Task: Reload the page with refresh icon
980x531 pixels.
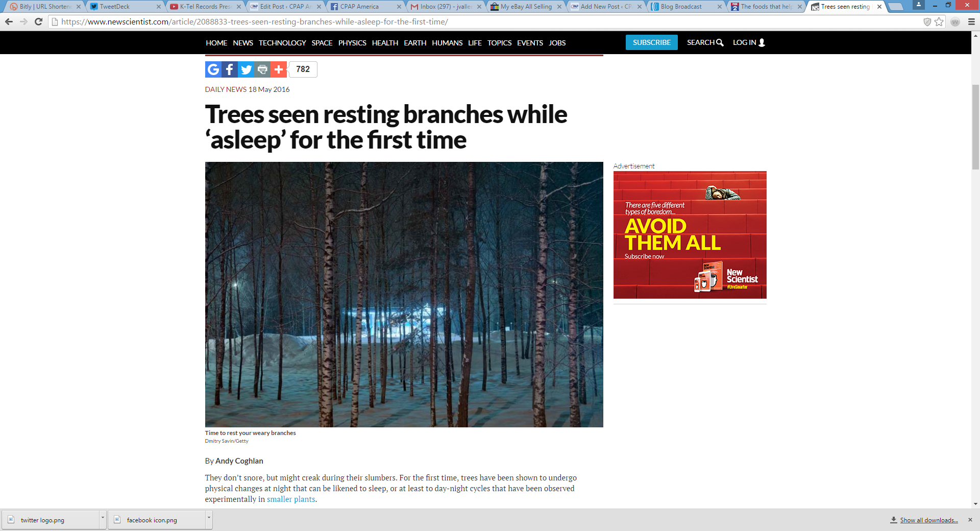Action: pos(38,22)
